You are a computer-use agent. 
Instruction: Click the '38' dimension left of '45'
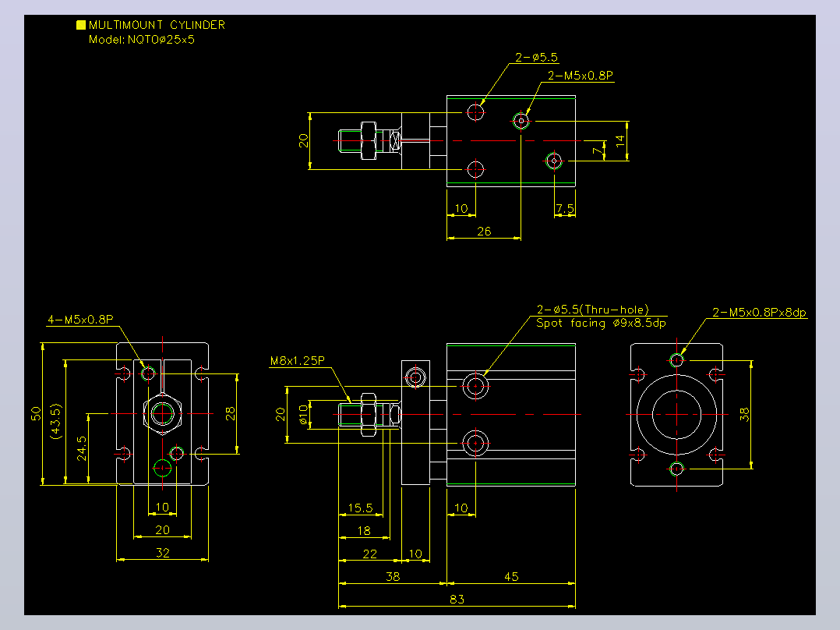click(393, 576)
